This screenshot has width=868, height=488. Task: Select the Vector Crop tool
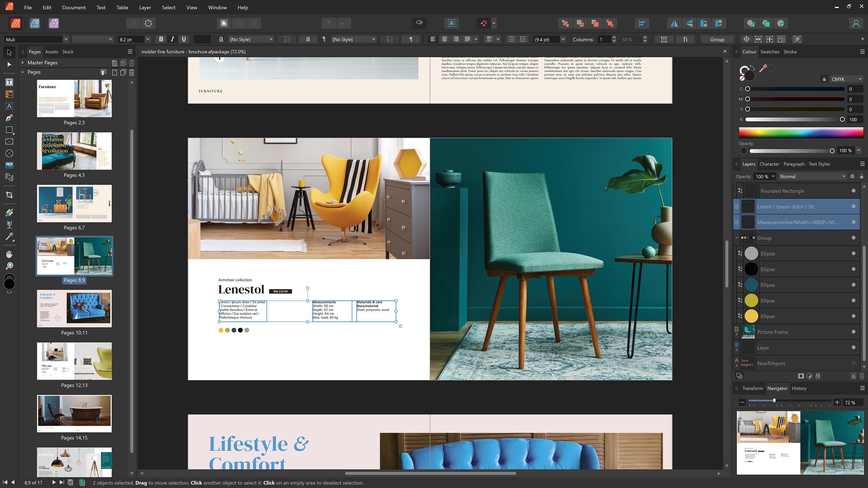point(9,195)
